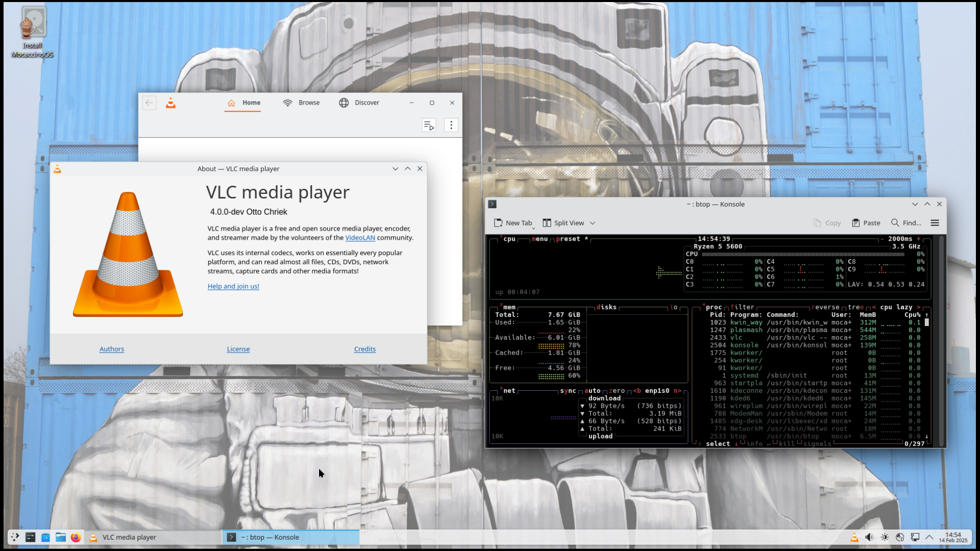Open display configuration tray icon
Image resolution: width=980 pixels, height=551 pixels.
915,537
